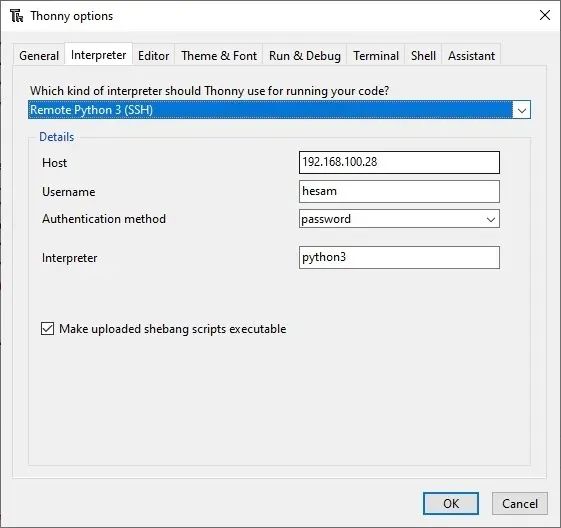Select the Run & Debug tab

(x=304, y=55)
